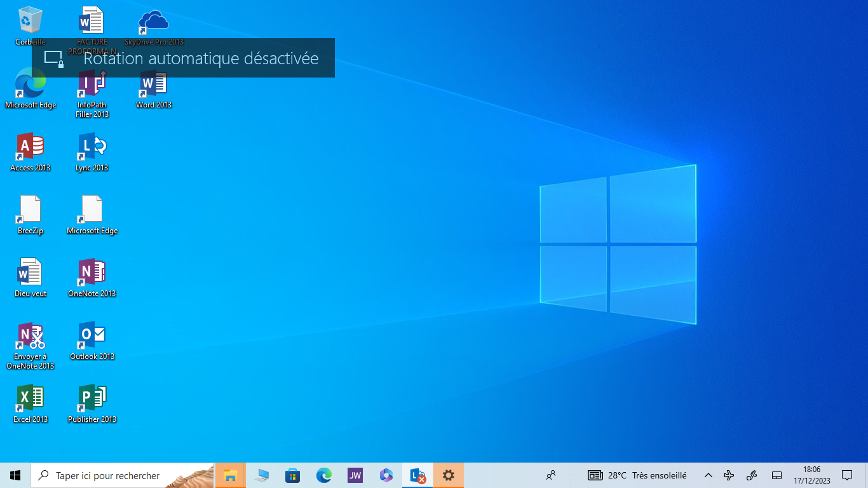Open File Explorer from the taskbar
Viewport: 868px width, 488px height.
point(230,475)
